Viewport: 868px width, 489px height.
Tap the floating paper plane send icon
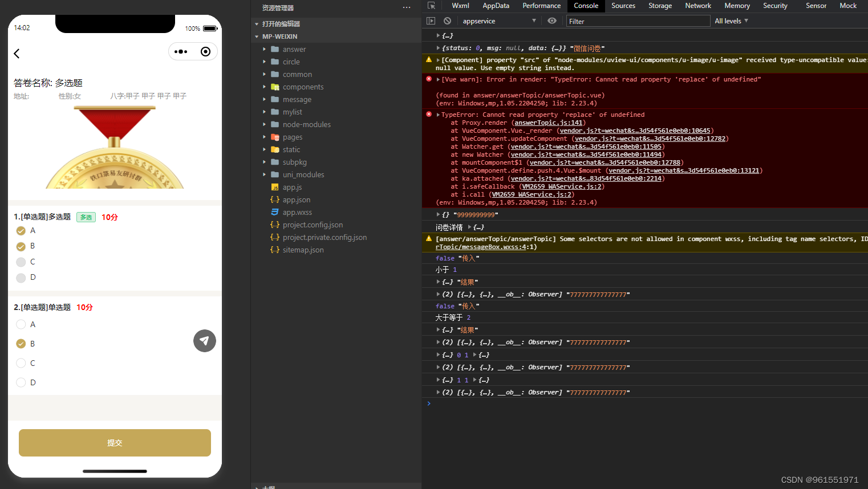(205, 341)
